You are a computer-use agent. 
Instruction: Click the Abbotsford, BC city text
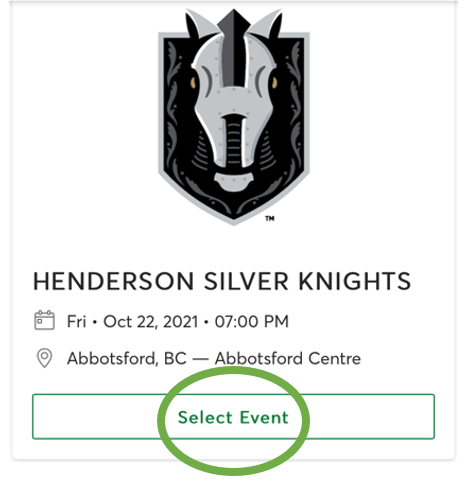pos(127,359)
